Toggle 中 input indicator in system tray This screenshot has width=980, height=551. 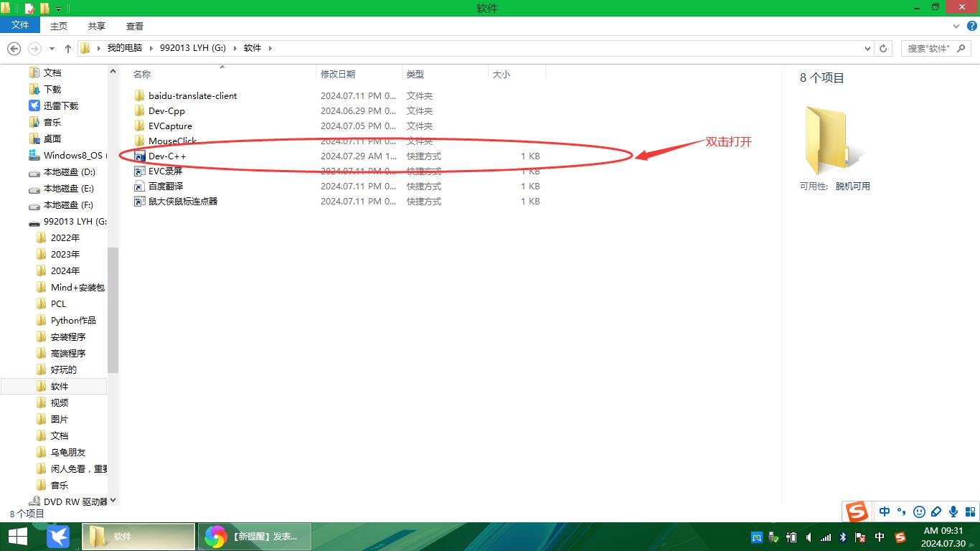[x=880, y=537]
